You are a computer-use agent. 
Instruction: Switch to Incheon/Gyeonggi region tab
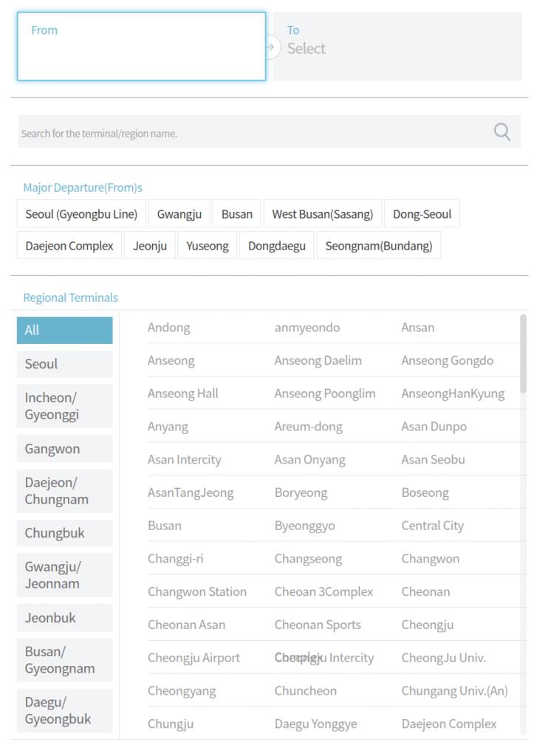coord(65,406)
